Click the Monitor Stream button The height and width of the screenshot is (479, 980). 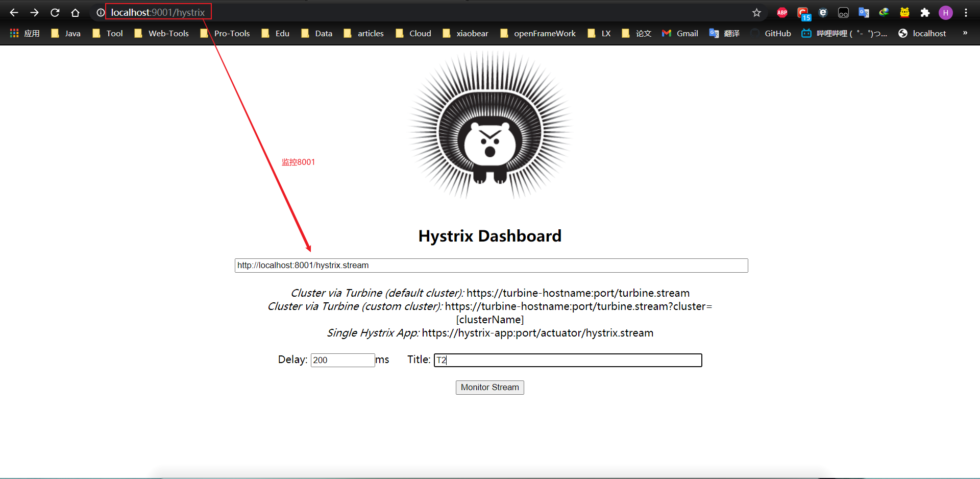489,388
